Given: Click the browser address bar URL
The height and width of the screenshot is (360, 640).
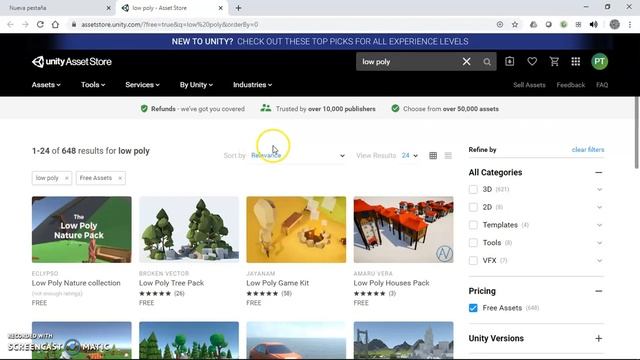Looking at the screenshot, I should (169, 24).
